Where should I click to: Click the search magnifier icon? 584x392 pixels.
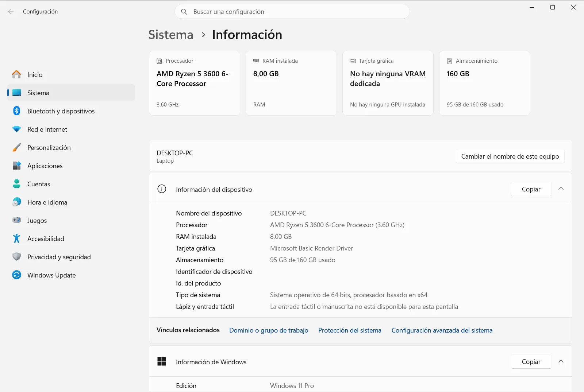[x=184, y=12]
